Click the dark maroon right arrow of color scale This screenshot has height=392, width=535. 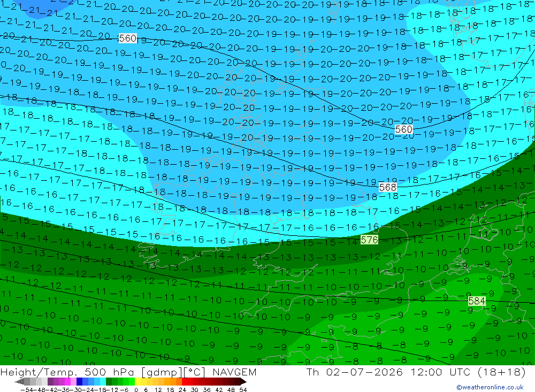(x=243, y=382)
